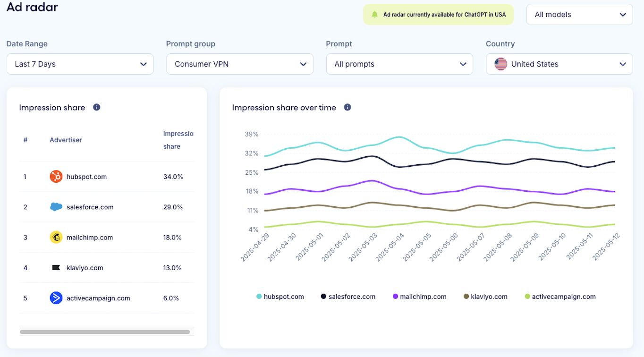Image resolution: width=644 pixels, height=357 pixels.
Task: Click the 18.0% impression share value
Action: coord(173,237)
